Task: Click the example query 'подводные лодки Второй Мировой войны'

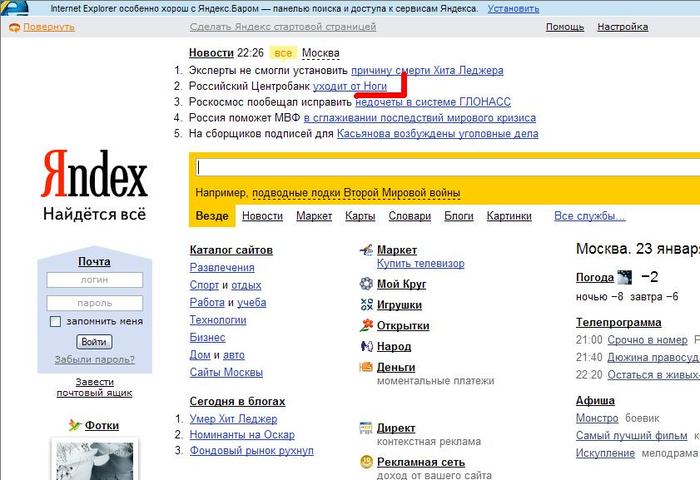Action: tap(356, 193)
